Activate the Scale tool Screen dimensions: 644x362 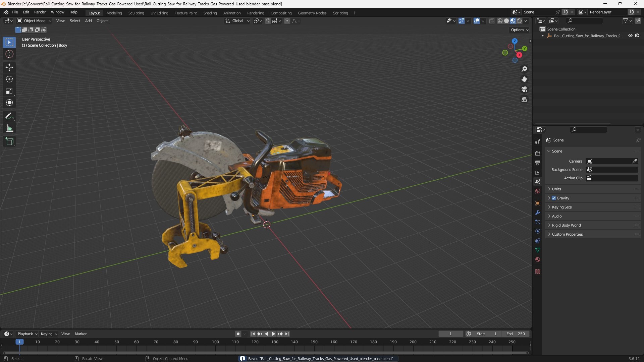9,91
